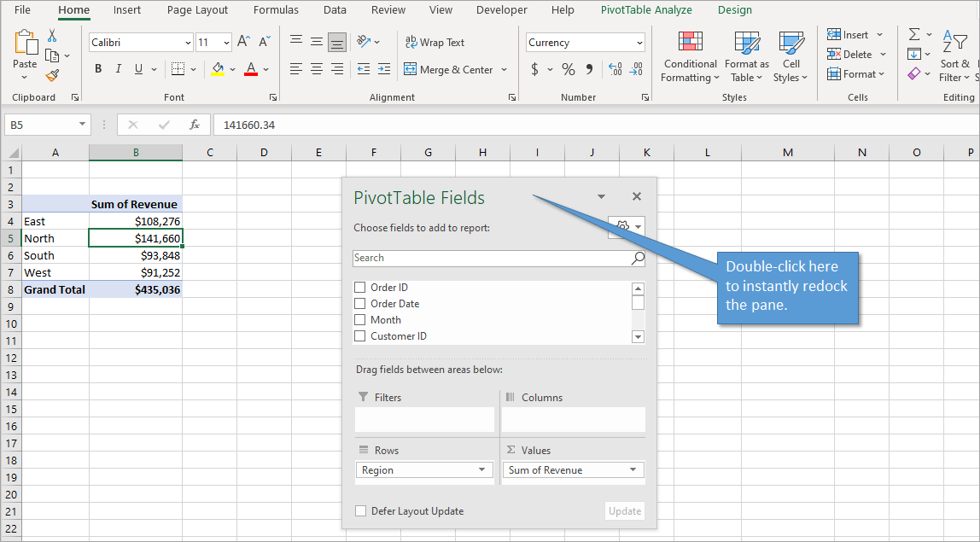
Task: Open Merge & Center dropdown arrow
Action: [505, 69]
